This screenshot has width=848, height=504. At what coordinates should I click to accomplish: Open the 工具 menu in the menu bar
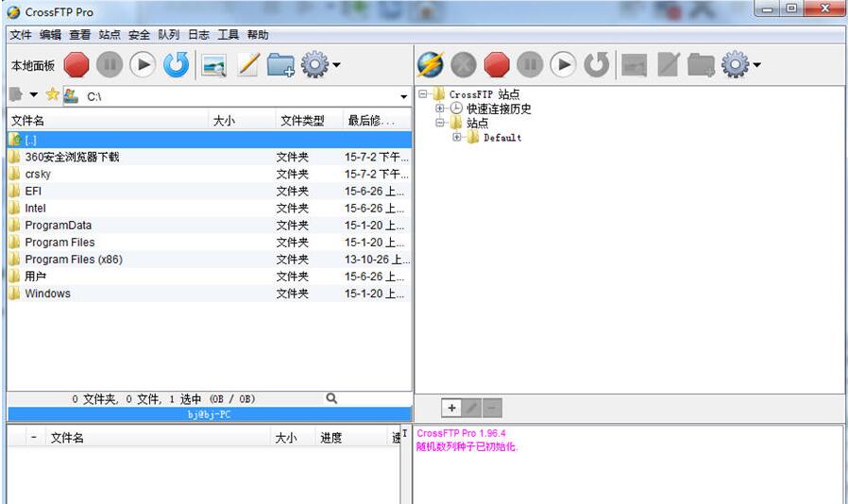228,35
